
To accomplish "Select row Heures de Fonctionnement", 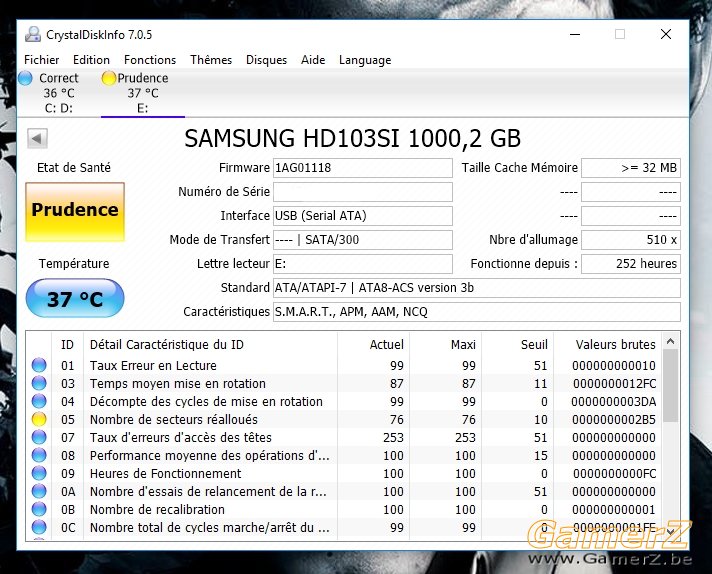I will 344,473.
